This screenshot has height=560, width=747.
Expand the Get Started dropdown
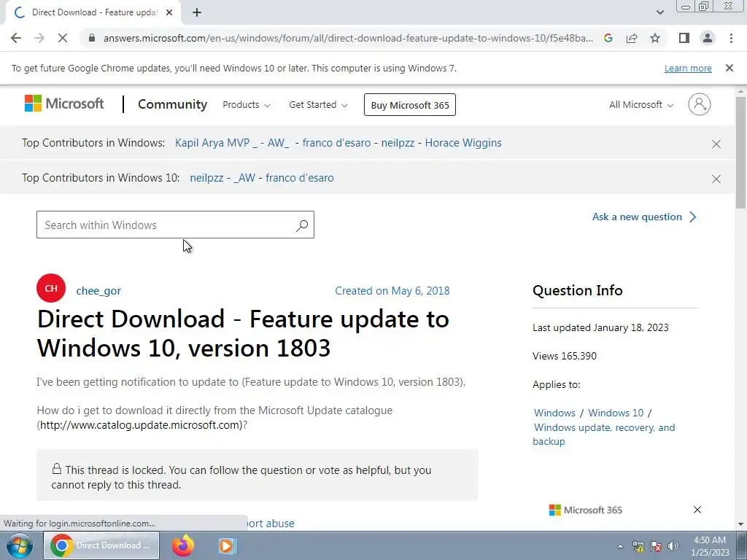pyautogui.click(x=318, y=105)
